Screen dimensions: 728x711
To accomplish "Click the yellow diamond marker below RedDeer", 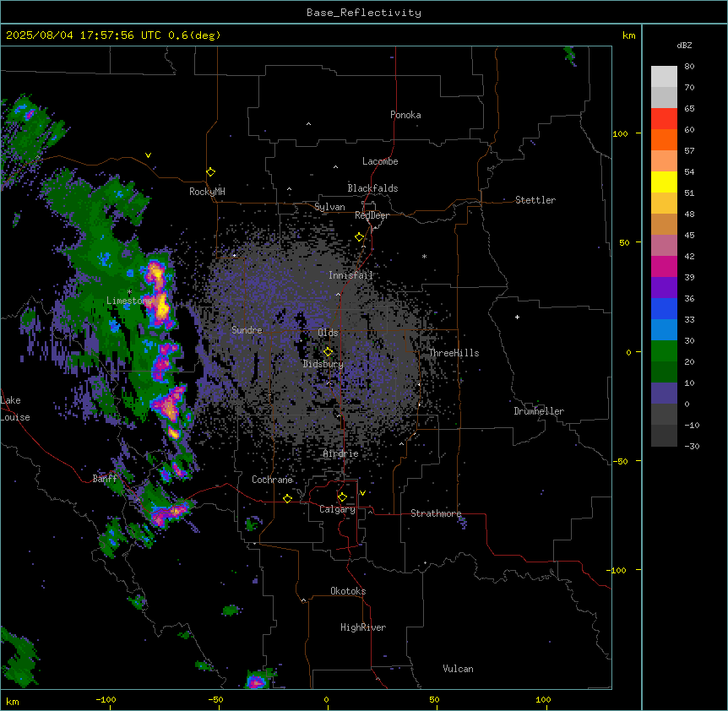I will click(x=360, y=237).
